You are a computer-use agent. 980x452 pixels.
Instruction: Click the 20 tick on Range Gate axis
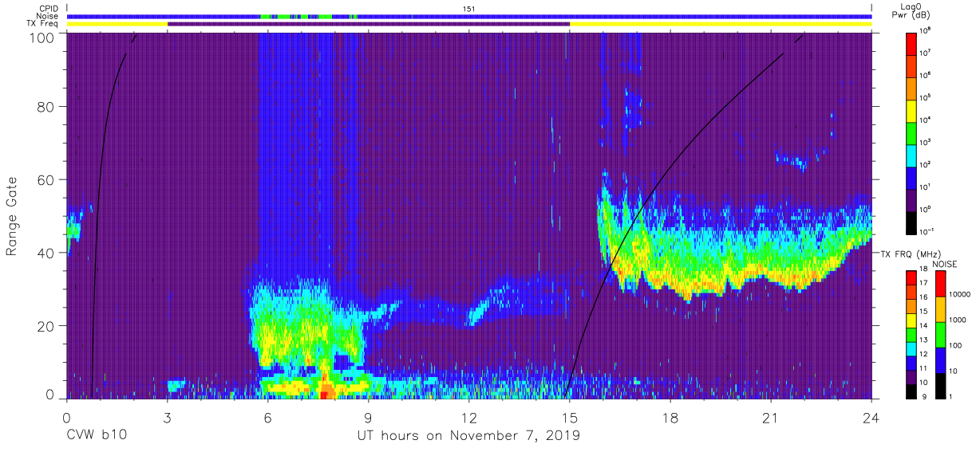coord(46,325)
